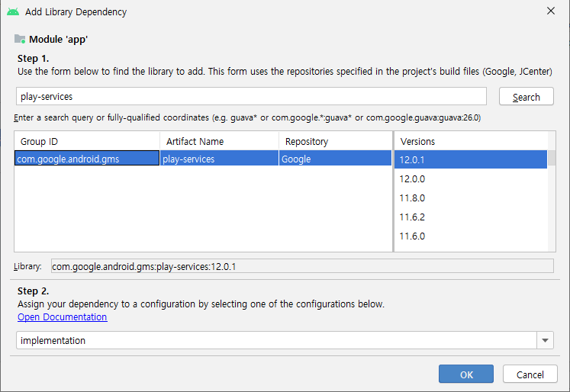Close the Add Library Dependency dialog

tap(551, 11)
